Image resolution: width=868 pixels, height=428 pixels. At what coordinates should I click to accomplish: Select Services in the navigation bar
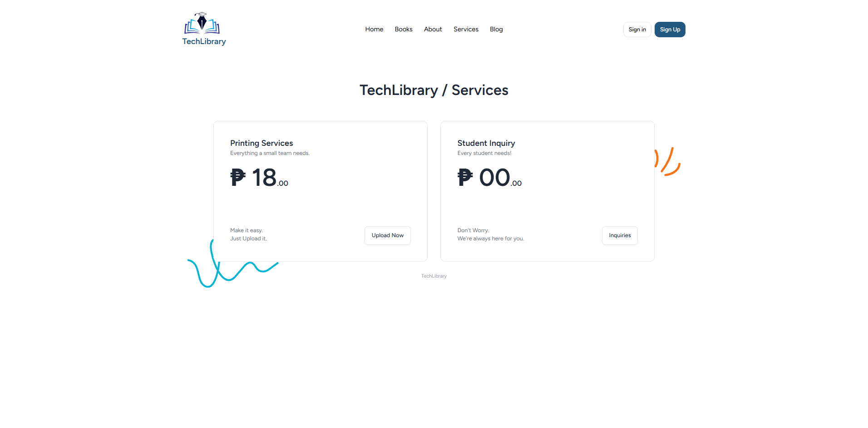[x=466, y=29]
